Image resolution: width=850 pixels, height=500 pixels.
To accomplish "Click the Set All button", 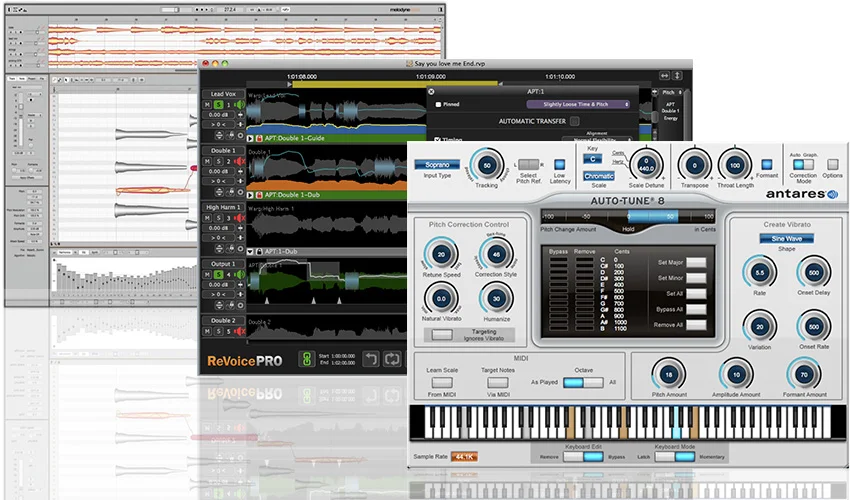I will (x=696, y=294).
